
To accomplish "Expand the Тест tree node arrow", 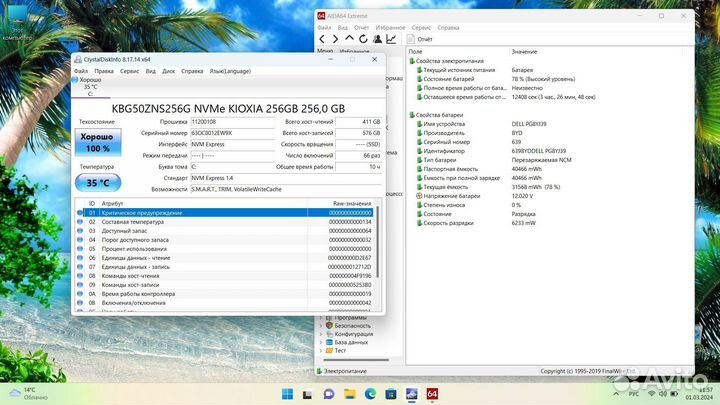I will pos(321,350).
